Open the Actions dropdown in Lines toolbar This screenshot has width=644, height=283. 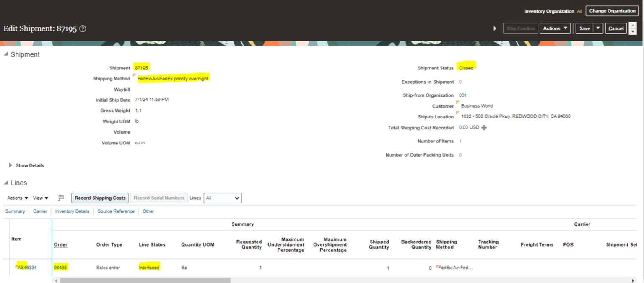point(16,198)
